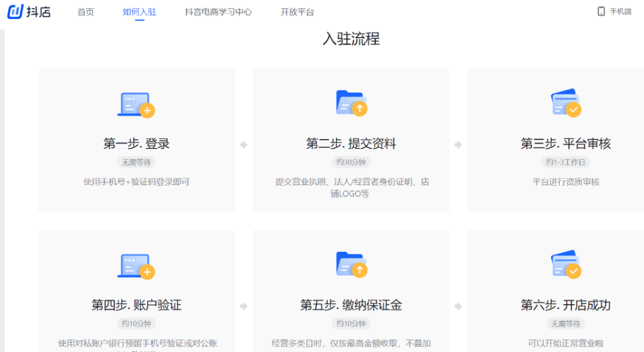Click the 手机端 phone icon
The height and width of the screenshot is (352, 644).
pyautogui.click(x=601, y=11)
